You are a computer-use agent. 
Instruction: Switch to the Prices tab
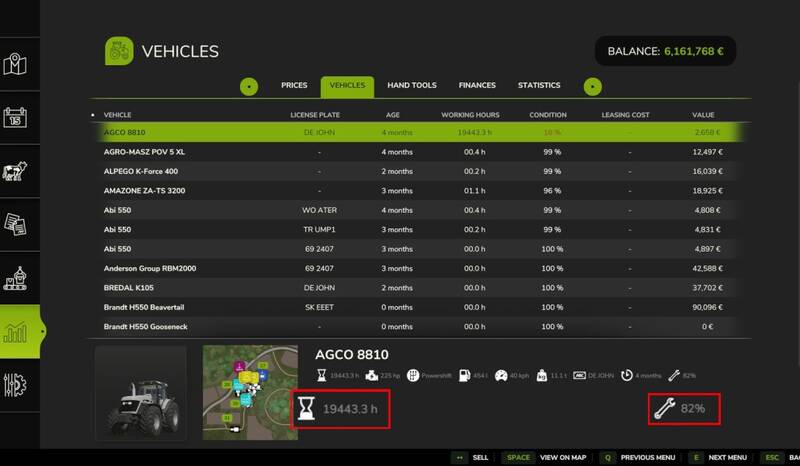click(x=294, y=86)
